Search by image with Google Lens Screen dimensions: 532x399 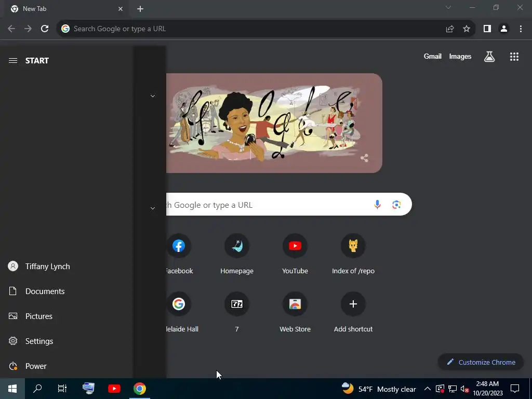(396, 205)
